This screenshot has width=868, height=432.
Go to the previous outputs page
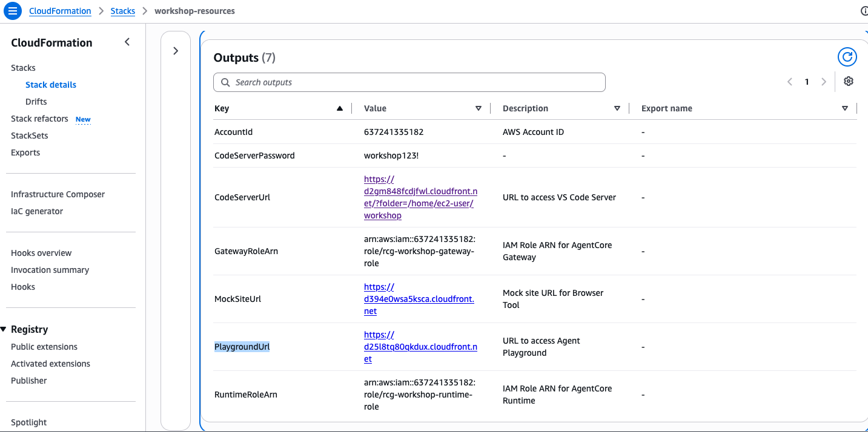point(790,82)
